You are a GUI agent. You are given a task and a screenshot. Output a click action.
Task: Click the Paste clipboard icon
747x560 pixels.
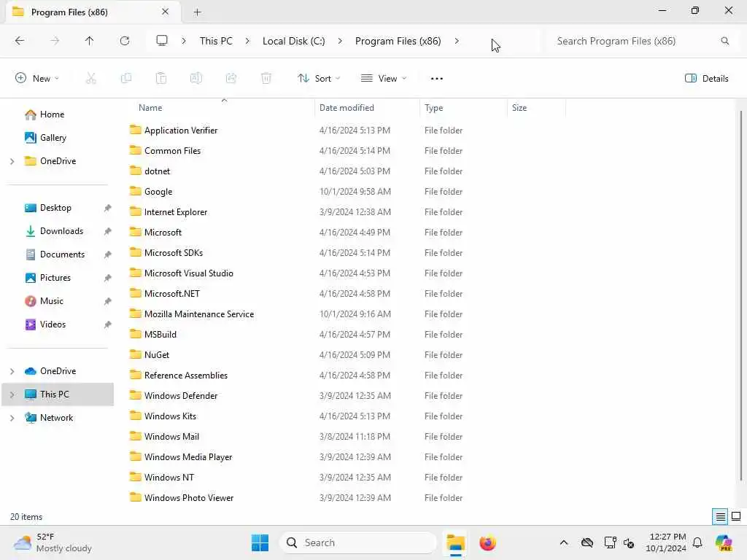point(161,78)
